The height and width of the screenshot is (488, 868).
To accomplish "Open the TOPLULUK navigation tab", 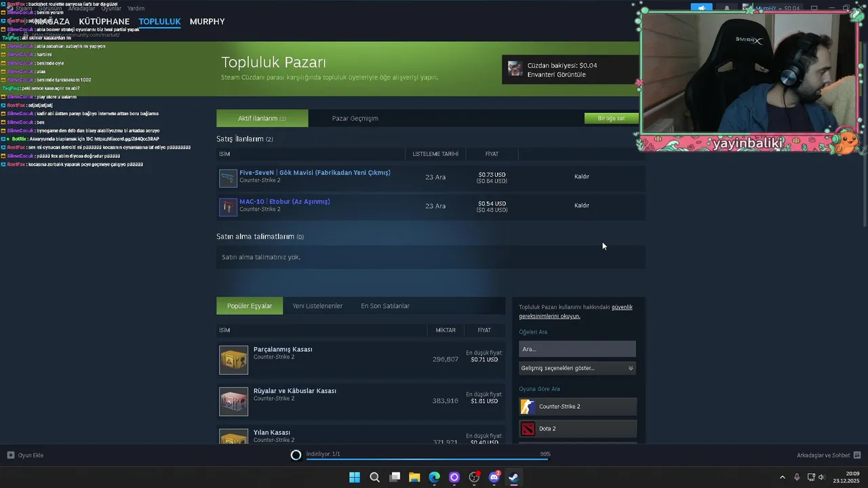I will tap(159, 22).
